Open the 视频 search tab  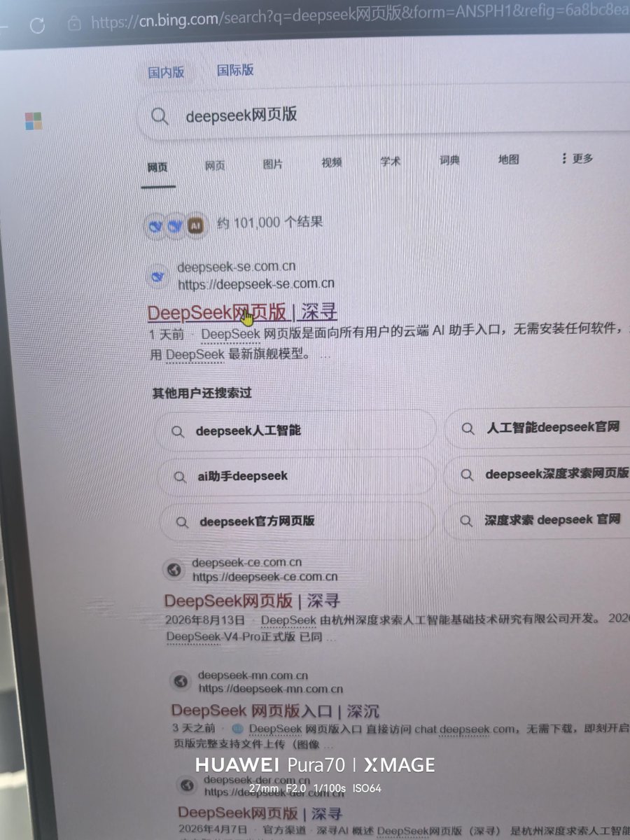332,162
